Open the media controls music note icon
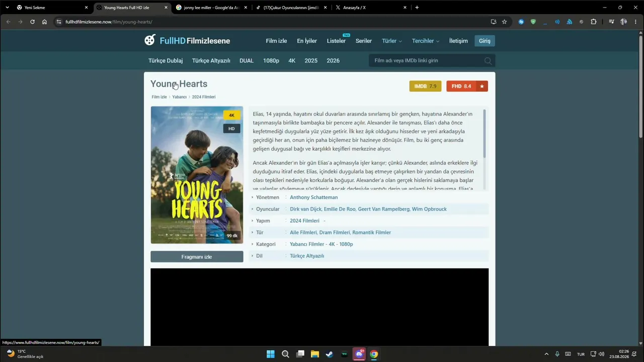 pyautogui.click(x=611, y=22)
